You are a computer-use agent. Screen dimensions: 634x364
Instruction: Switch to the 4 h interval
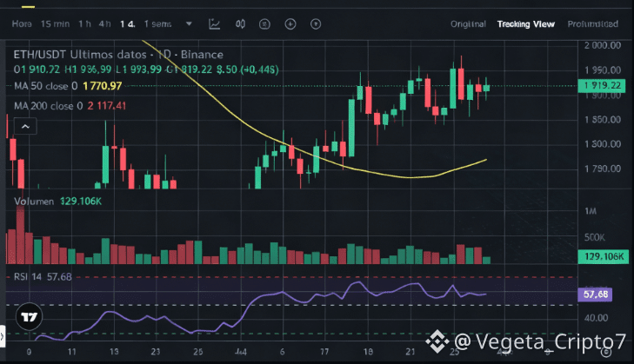pos(104,23)
